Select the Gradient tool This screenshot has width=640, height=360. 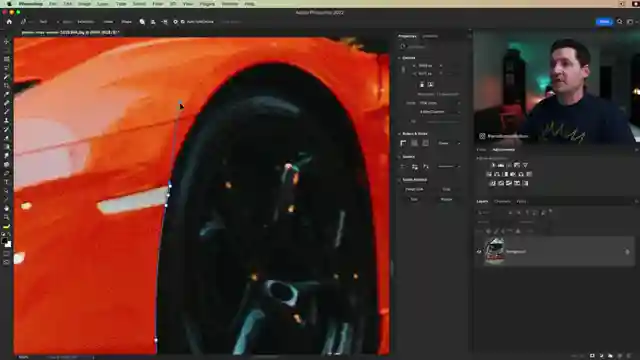[7, 147]
